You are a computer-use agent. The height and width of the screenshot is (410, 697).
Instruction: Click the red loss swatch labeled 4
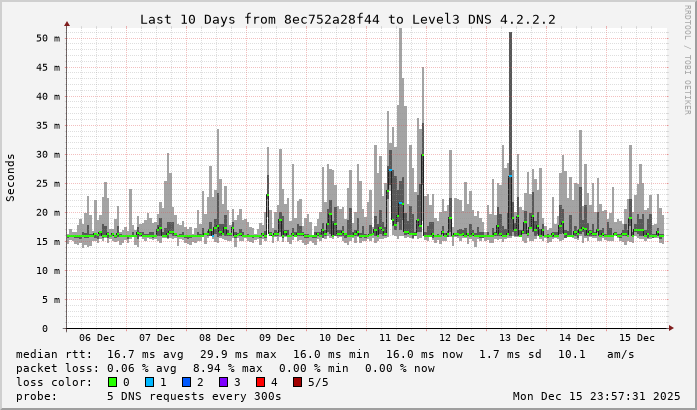[x=260, y=382]
